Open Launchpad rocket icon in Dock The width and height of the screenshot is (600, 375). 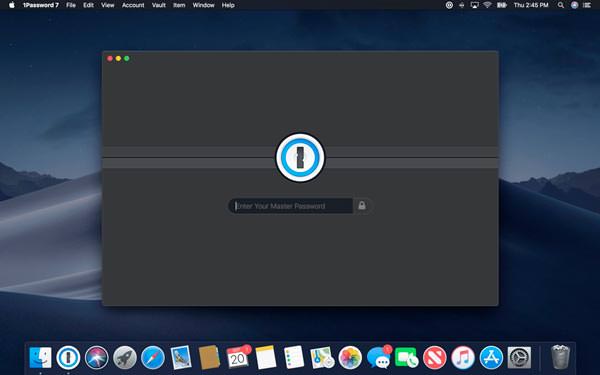pyautogui.click(x=124, y=357)
